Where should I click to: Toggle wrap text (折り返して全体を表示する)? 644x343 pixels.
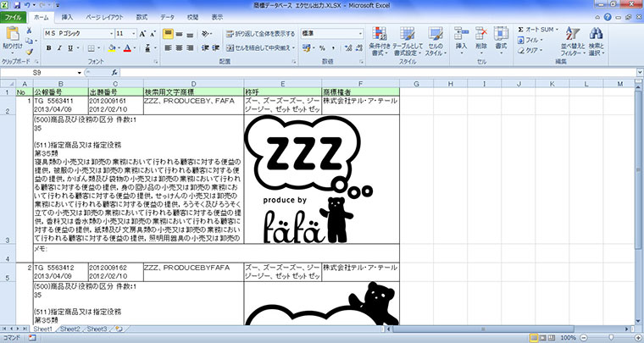tap(260, 34)
